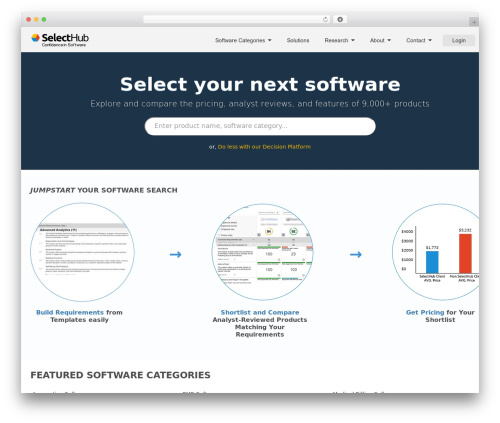500x423 pixels.
Task: Click the requirements template circle thumbnail
Action: [x=82, y=252]
